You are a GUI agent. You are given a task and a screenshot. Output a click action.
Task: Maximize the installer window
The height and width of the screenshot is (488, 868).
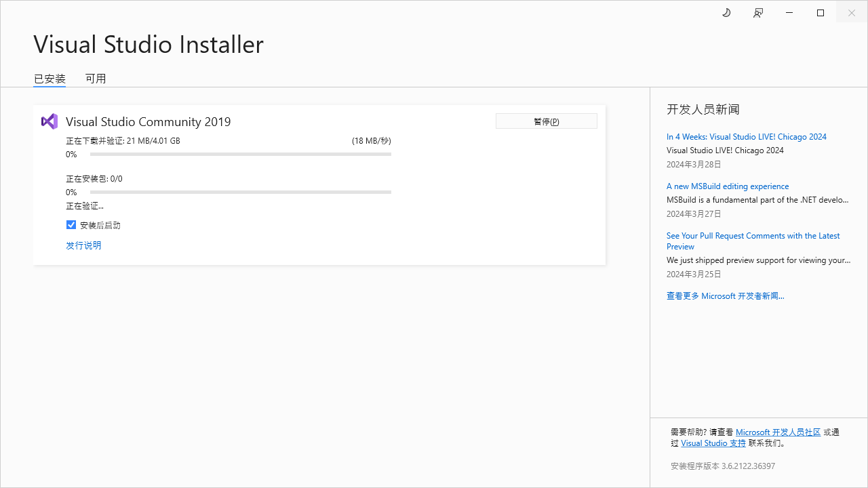pos(821,13)
